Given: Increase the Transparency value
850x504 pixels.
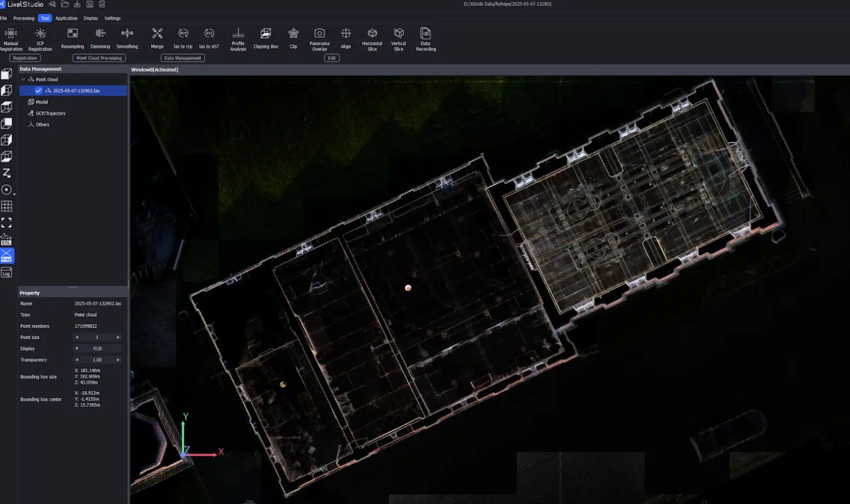Looking at the screenshot, I should pyautogui.click(x=118, y=360).
